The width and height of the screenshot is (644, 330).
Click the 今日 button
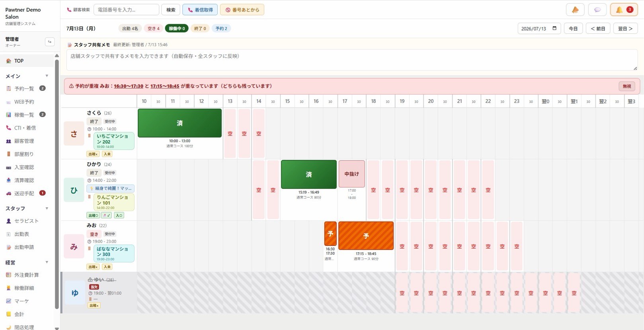[573, 28]
